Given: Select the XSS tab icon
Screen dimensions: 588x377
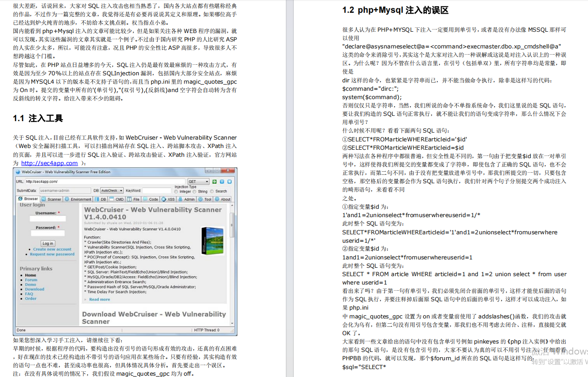Looking at the screenshot, I should click(163, 199).
